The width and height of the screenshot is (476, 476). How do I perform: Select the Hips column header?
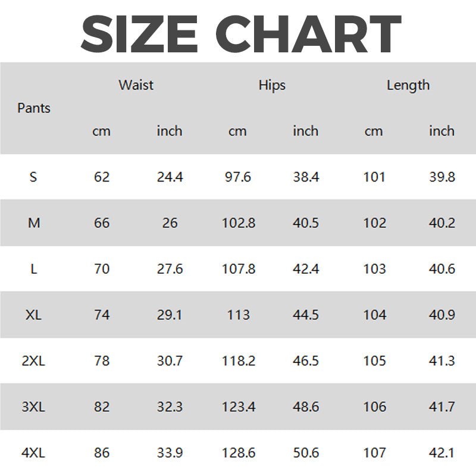click(x=272, y=85)
